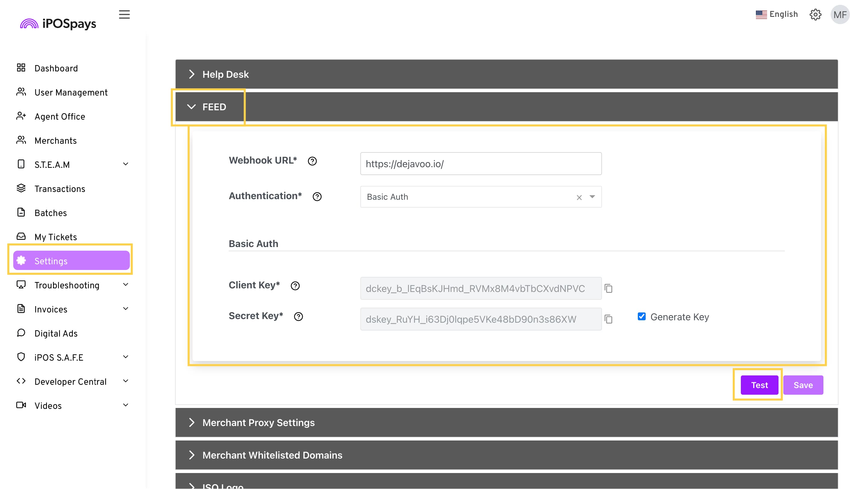This screenshot has width=868, height=489.
Task: Select Settings in sidebar
Action: point(71,261)
